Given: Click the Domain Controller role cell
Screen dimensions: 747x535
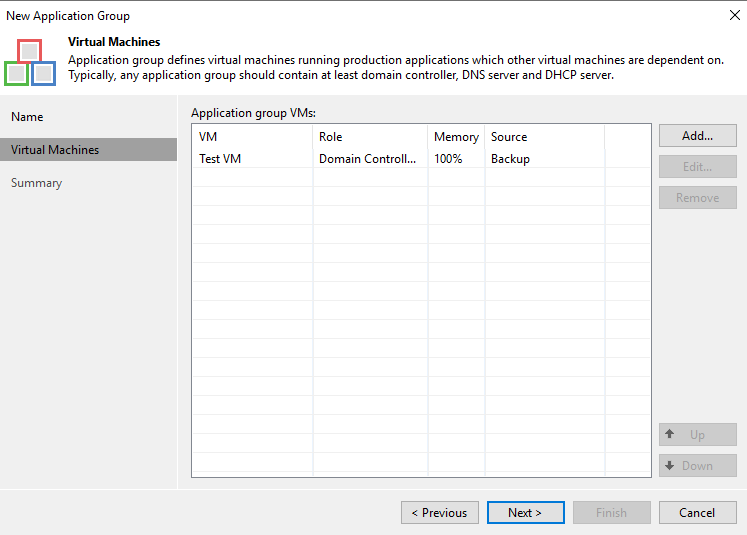Looking at the screenshot, I should [x=367, y=159].
